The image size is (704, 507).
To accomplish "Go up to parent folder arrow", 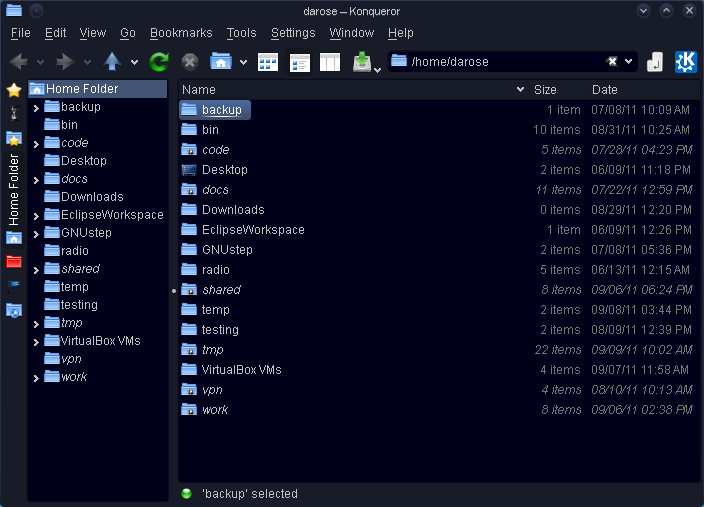I will (x=112, y=62).
